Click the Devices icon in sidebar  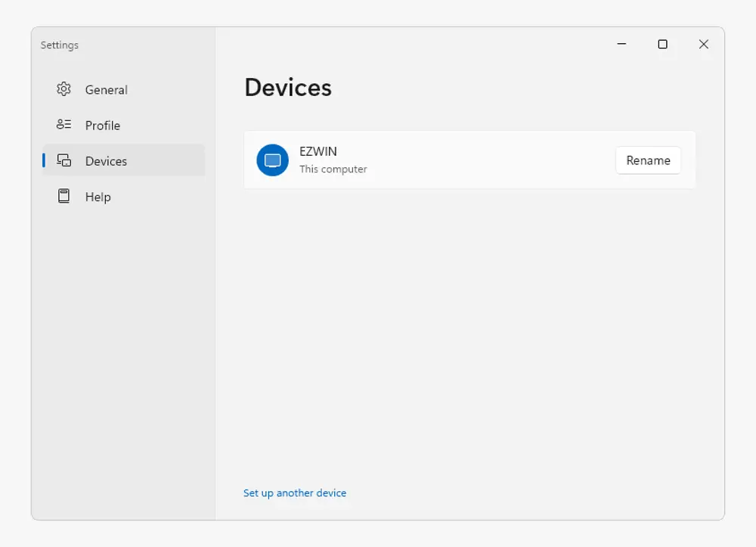(x=64, y=160)
